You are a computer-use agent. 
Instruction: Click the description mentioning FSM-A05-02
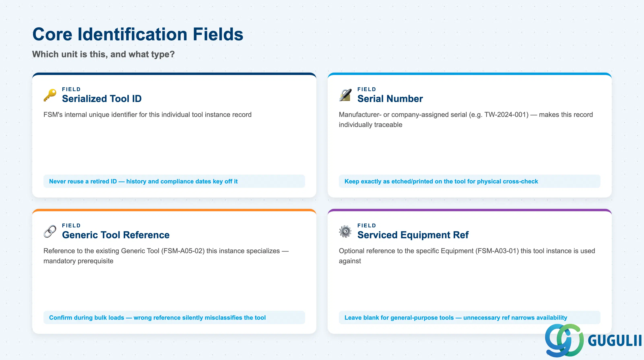(166, 256)
